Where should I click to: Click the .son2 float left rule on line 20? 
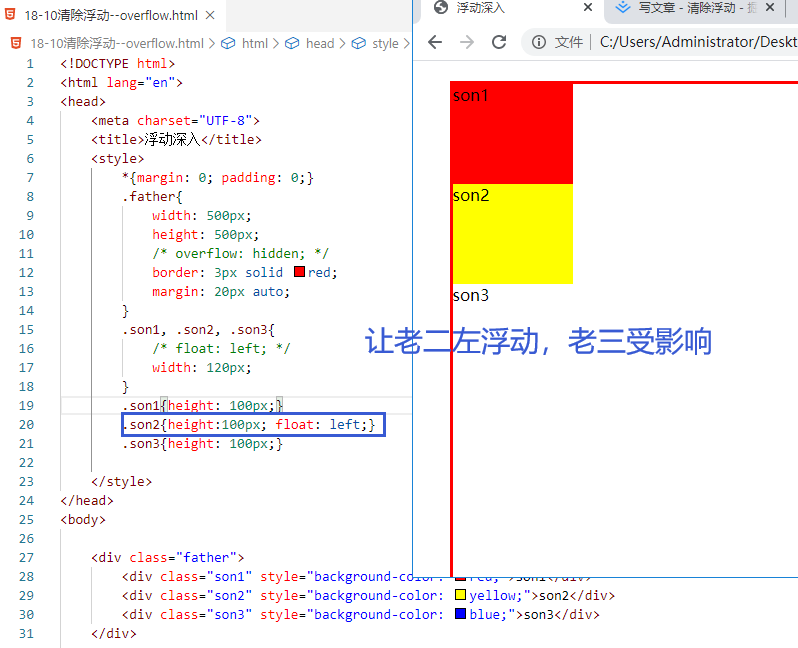click(248, 425)
